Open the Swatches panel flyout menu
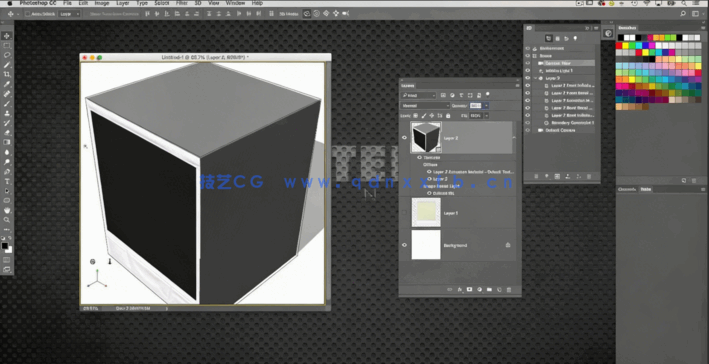This screenshot has width=709, height=364. pos(703,28)
